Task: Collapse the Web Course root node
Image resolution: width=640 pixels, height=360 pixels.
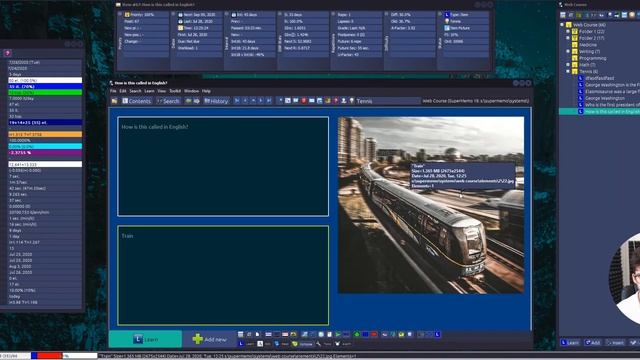Action: click(x=562, y=25)
